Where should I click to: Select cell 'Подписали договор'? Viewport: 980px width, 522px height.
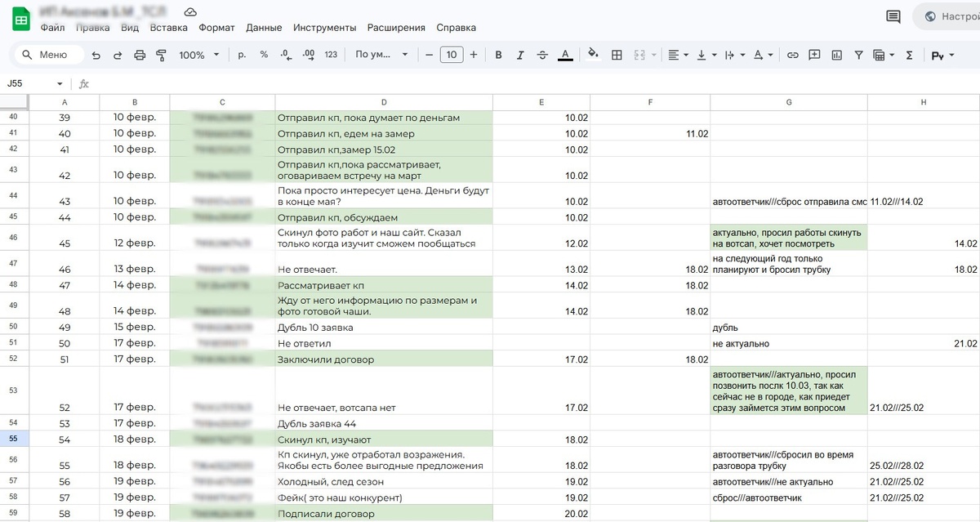coord(384,513)
